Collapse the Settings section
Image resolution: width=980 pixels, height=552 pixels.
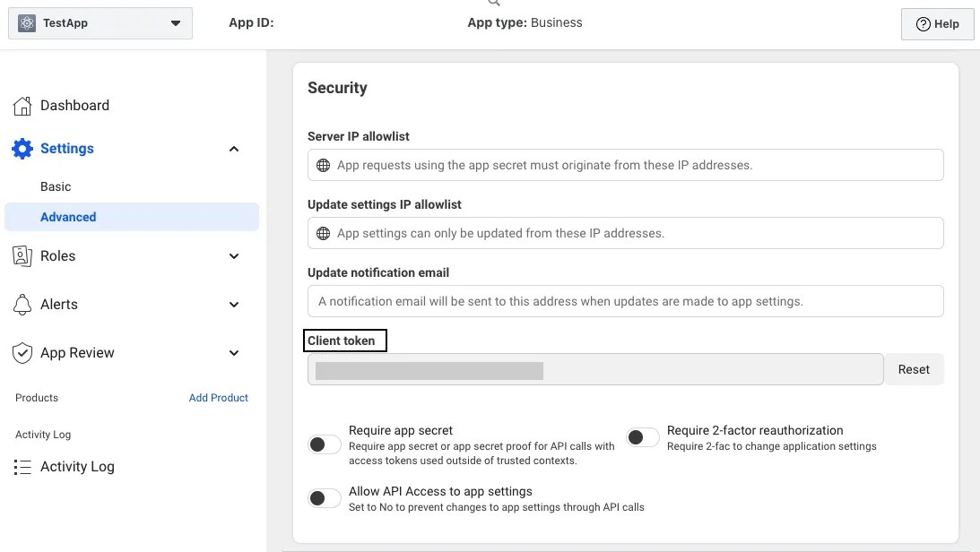(234, 148)
